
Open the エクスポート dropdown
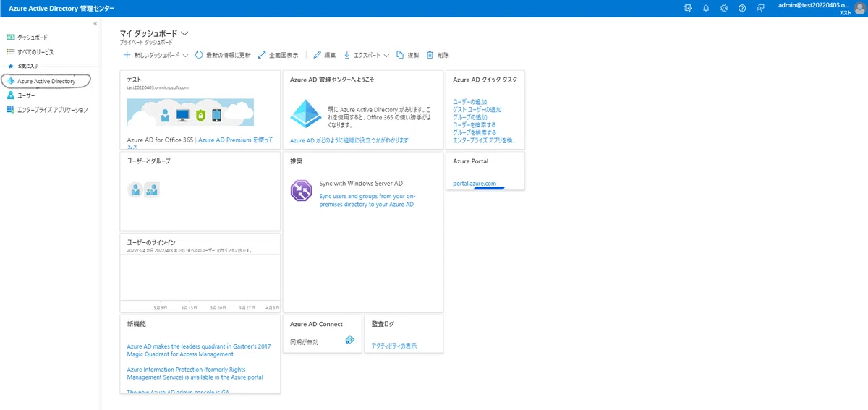[366, 55]
